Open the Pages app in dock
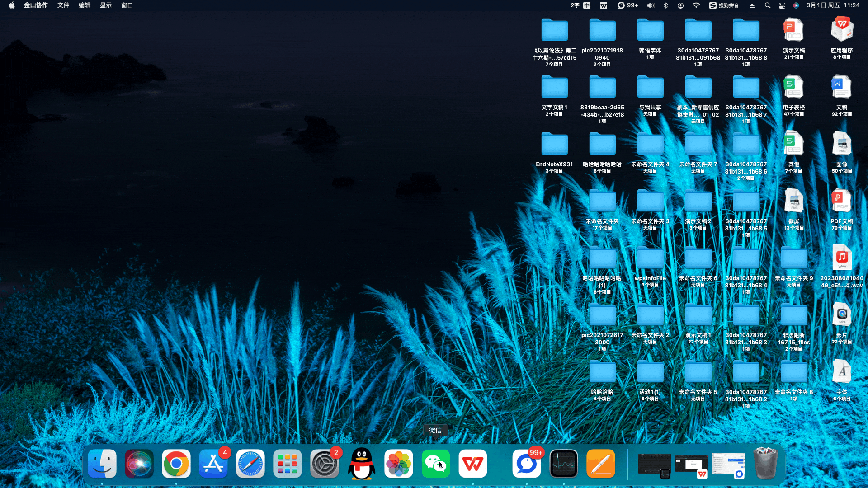The height and width of the screenshot is (488, 868). (600, 464)
